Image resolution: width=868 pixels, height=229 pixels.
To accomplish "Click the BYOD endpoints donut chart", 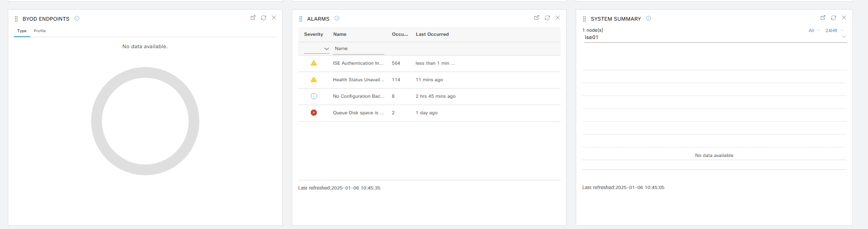I will point(145,121).
